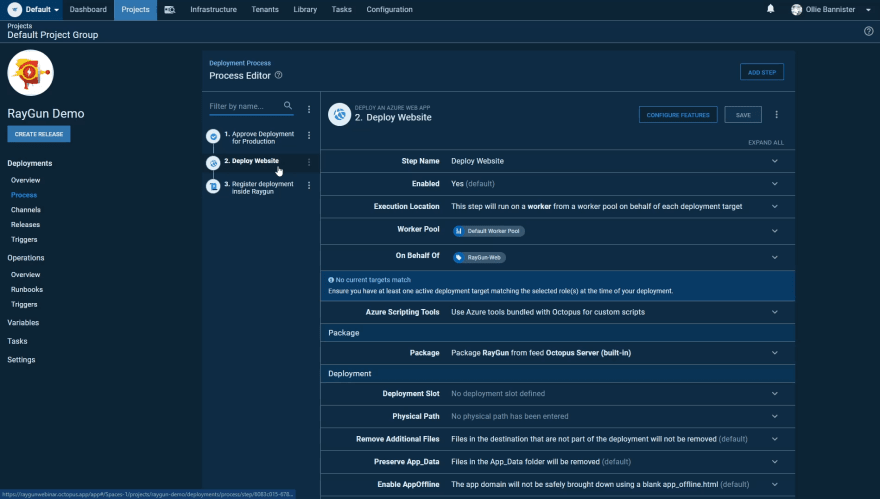This screenshot has width=880, height=499.
Task: Expand the Enable AppOffline section
Action: [x=774, y=484]
